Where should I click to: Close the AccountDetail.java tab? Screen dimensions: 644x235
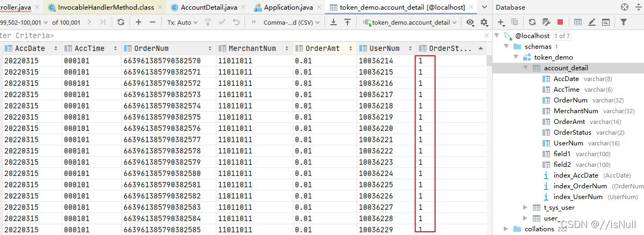click(x=242, y=8)
